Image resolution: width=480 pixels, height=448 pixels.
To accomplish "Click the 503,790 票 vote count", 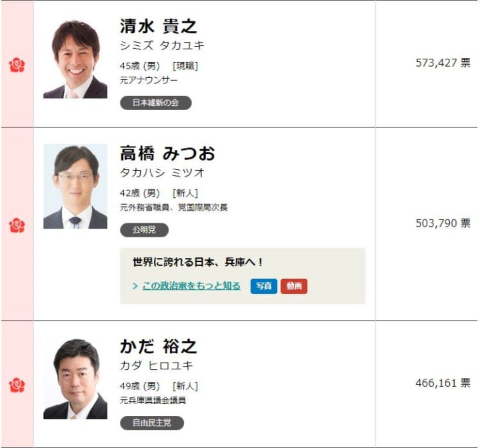I will point(443,223).
